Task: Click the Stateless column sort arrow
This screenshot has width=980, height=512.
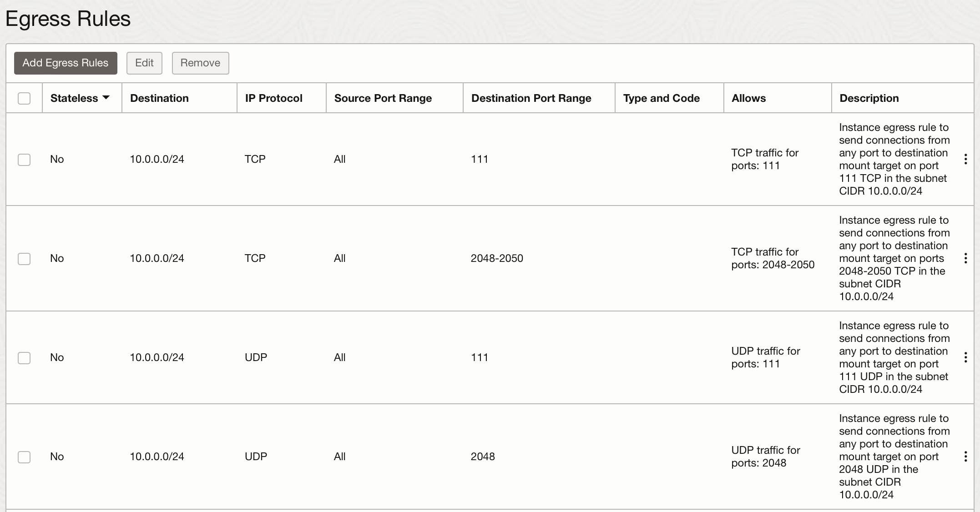Action: coord(106,98)
